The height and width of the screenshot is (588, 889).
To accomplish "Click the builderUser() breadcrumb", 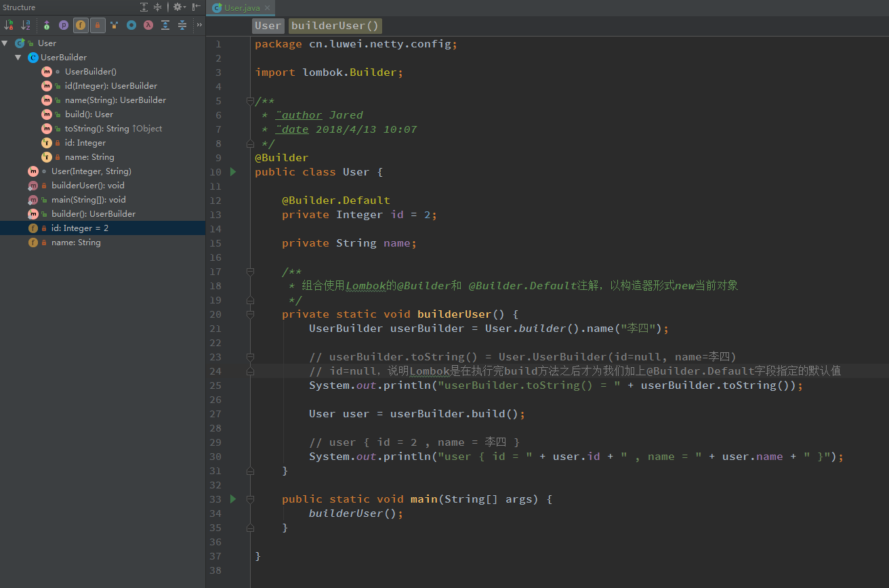I will [335, 26].
